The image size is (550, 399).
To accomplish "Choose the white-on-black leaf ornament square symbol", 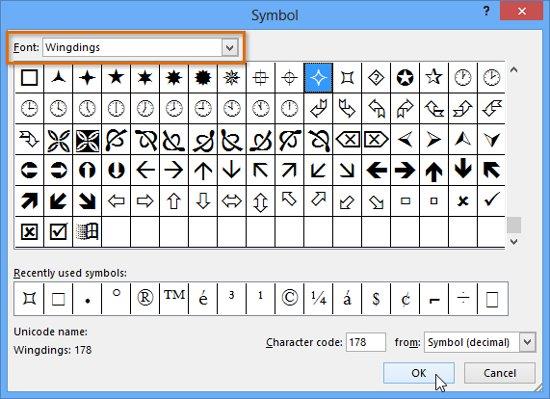I will tap(87, 140).
